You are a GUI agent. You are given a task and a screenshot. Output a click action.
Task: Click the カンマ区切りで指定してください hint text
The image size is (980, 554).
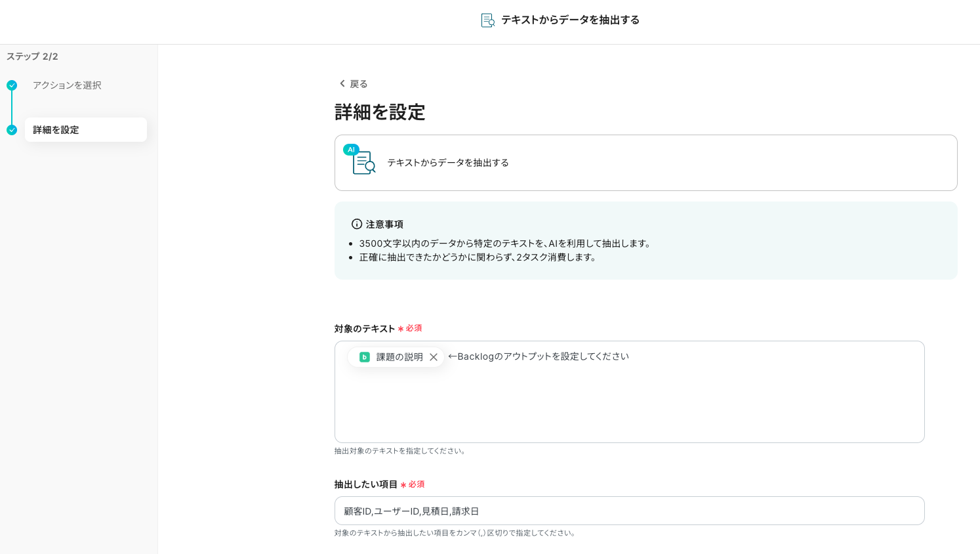456,533
